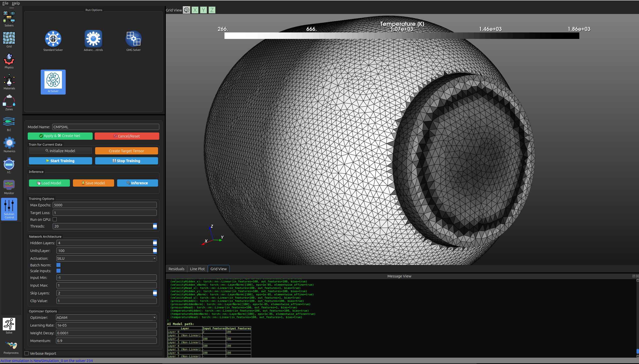The height and width of the screenshot is (364, 639).
Task: Enable the Verbose Report checkbox
Action: (26, 353)
